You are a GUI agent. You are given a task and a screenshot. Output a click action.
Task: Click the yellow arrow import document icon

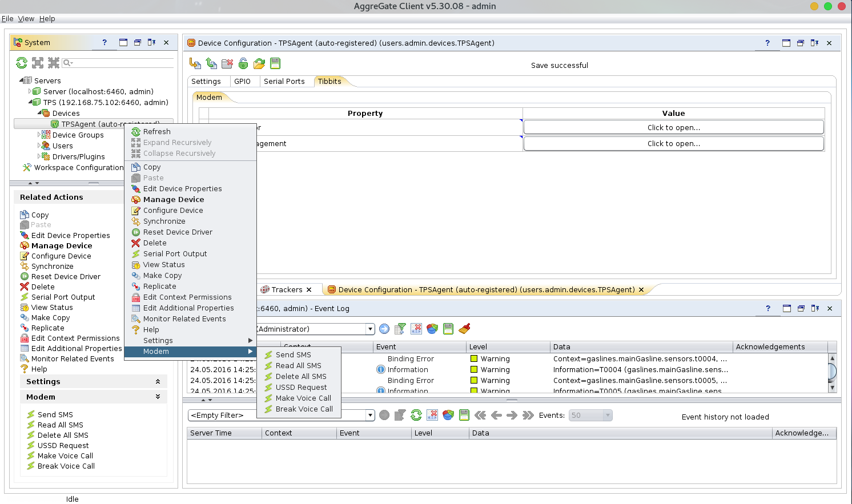pyautogui.click(x=195, y=63)
